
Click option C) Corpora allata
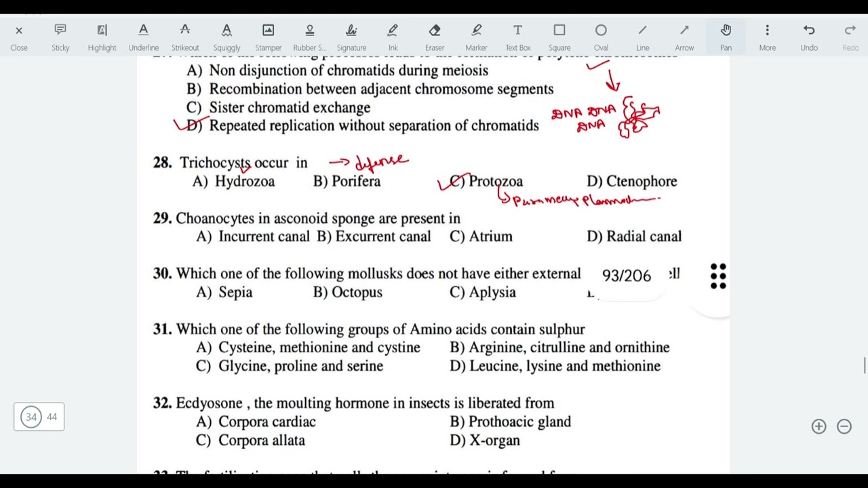point(250,440)
